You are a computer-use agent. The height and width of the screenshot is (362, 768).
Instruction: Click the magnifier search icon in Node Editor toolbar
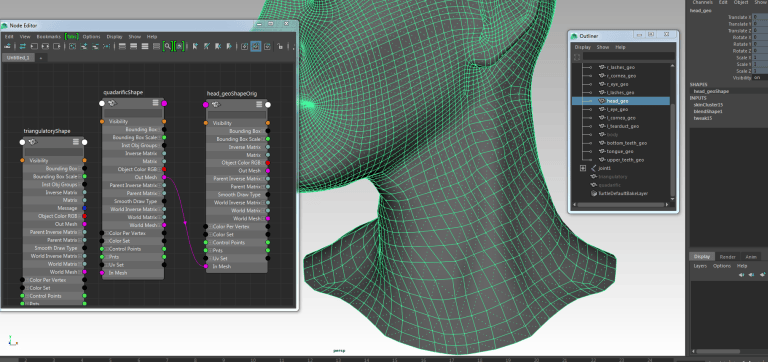tap(168, 47)
